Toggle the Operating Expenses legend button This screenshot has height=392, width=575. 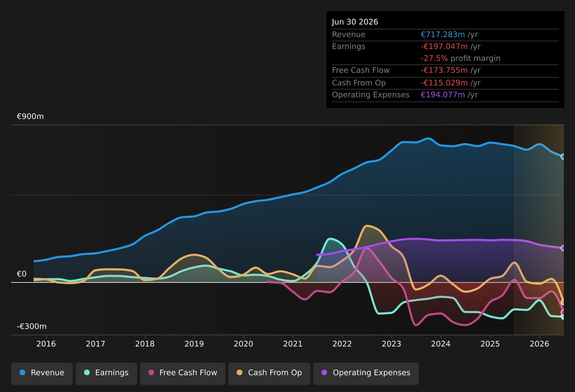(x=366, y=374)
